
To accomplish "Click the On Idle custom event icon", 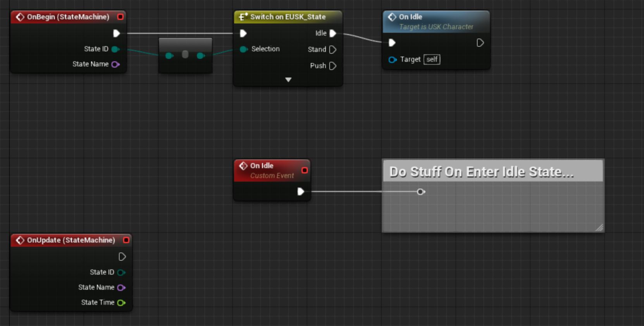I will click(243, 166).
